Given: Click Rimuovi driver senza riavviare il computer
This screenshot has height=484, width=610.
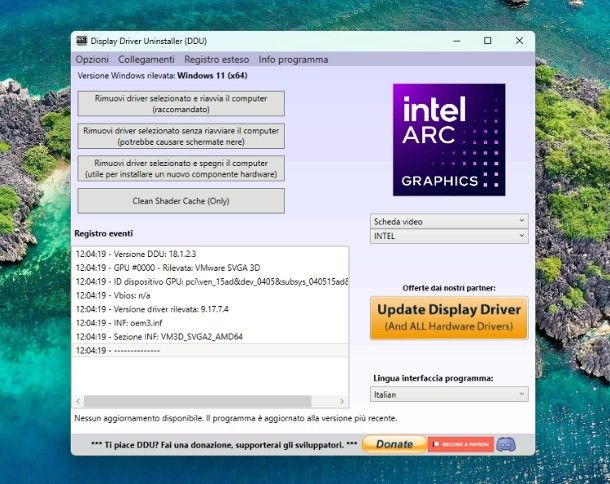Looking at the screenshot, I should 181,136.
